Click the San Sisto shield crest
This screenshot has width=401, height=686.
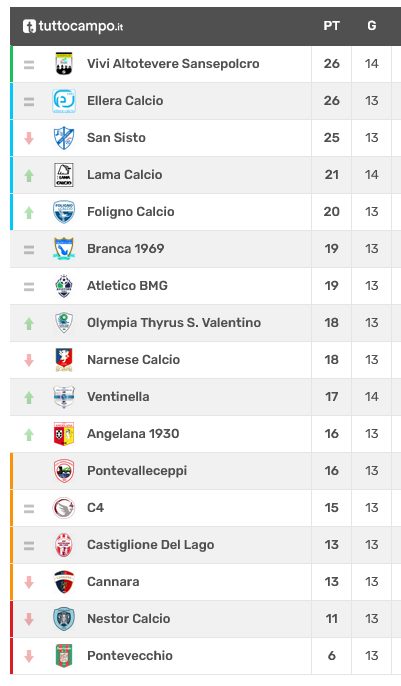click(64, 138)
